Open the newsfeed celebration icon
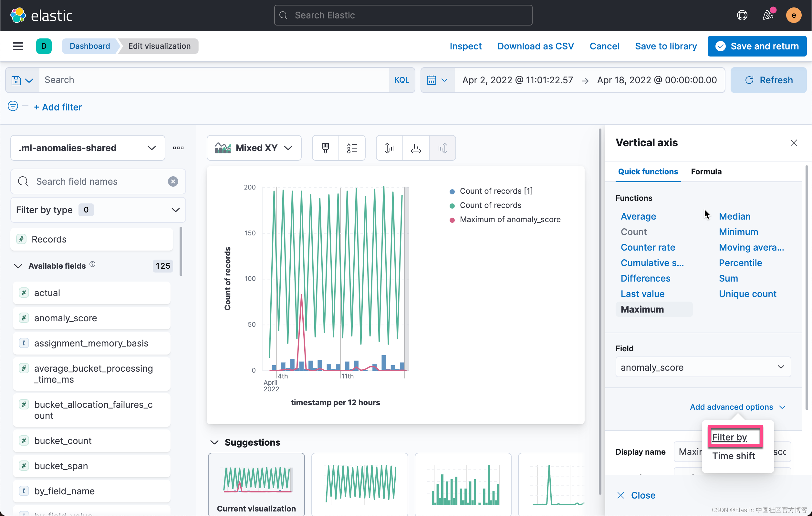812x516 pixels. click(x=768, y=15)
